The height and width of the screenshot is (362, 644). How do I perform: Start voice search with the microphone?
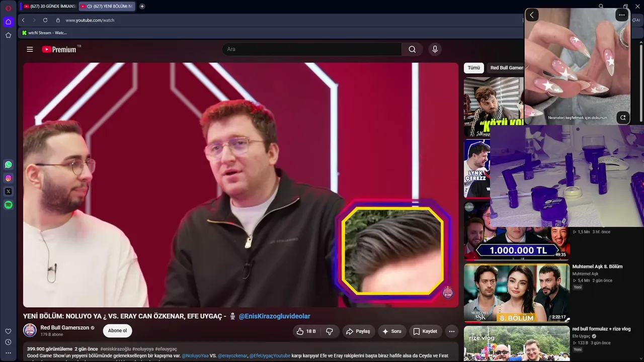click(435, 49)
